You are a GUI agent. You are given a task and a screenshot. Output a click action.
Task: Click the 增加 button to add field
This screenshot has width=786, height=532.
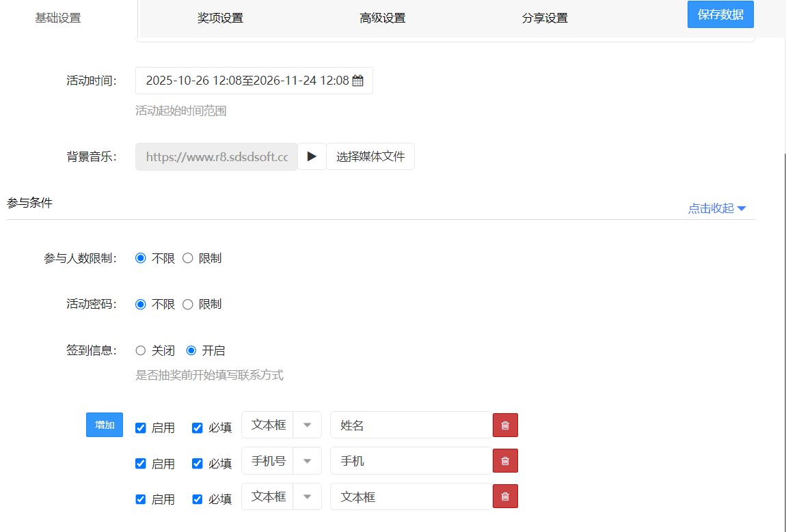pyautogui.click(x=105, y=425)
